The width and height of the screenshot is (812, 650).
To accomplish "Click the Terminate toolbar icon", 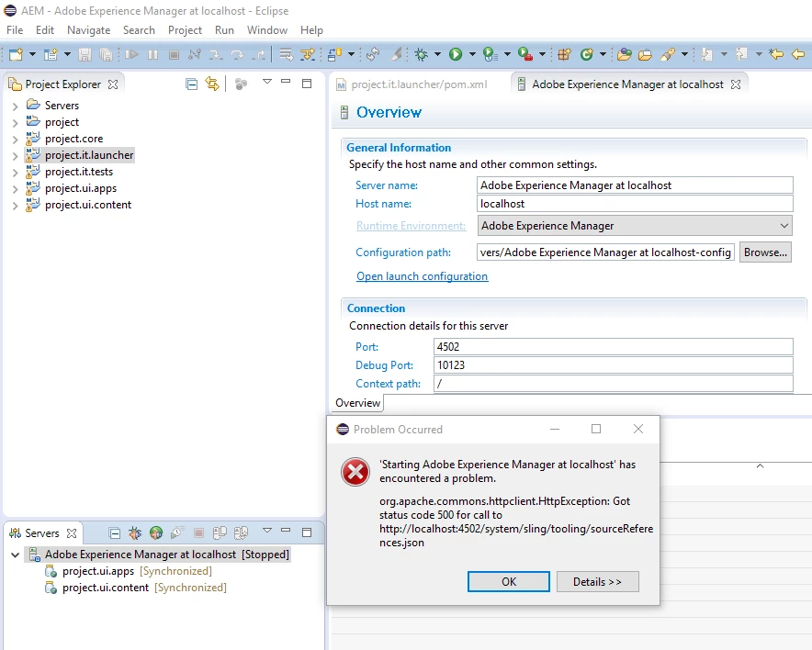I will pos(174,54).
